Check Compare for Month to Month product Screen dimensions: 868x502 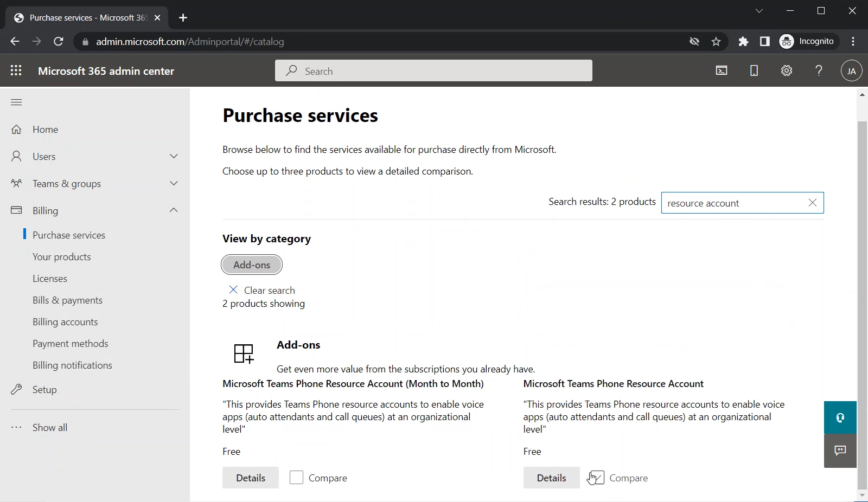click(296, 478)
